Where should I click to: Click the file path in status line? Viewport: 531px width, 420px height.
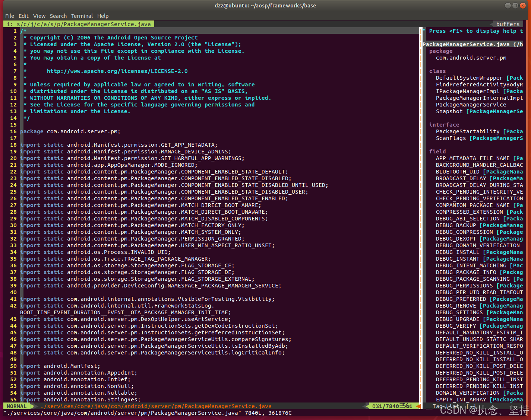point(156,406)
